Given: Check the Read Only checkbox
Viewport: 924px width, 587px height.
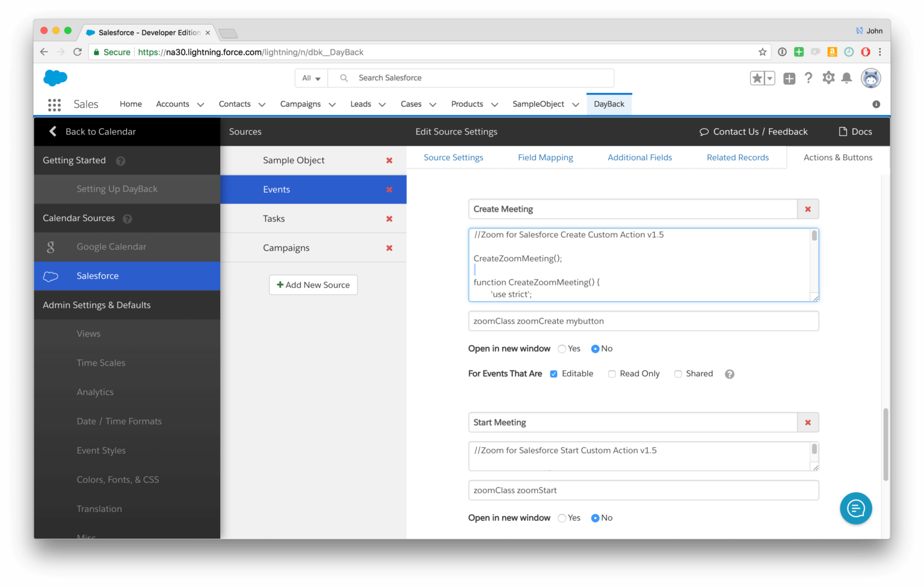Looking at the screenshot, I should (x=612, y=374).
